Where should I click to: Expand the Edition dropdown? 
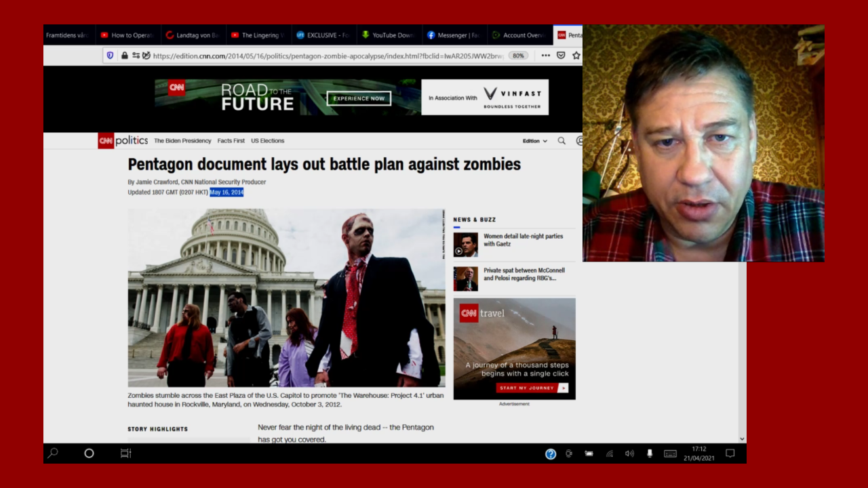click(x=534, y=141)
